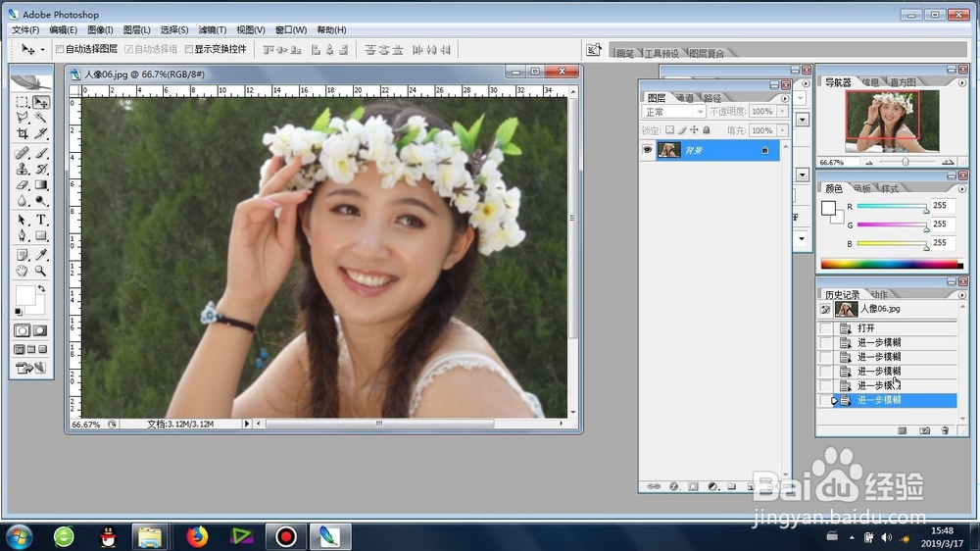Select the Type tool
Screen dimensions: 980x551
(x=40, y=220)
